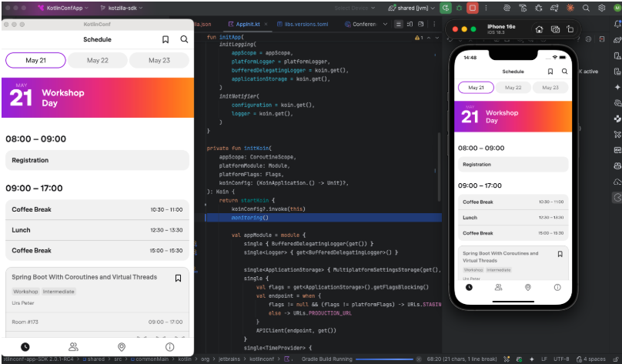Open Select Device dropdown
The image size is (622, 364).
coord(354,8)
